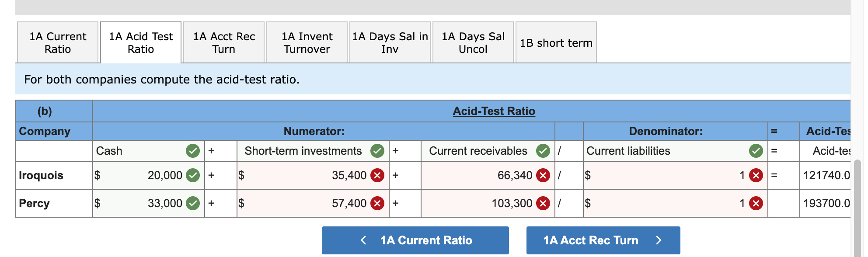Click the red X in Iroquois current liabilities

756,175
